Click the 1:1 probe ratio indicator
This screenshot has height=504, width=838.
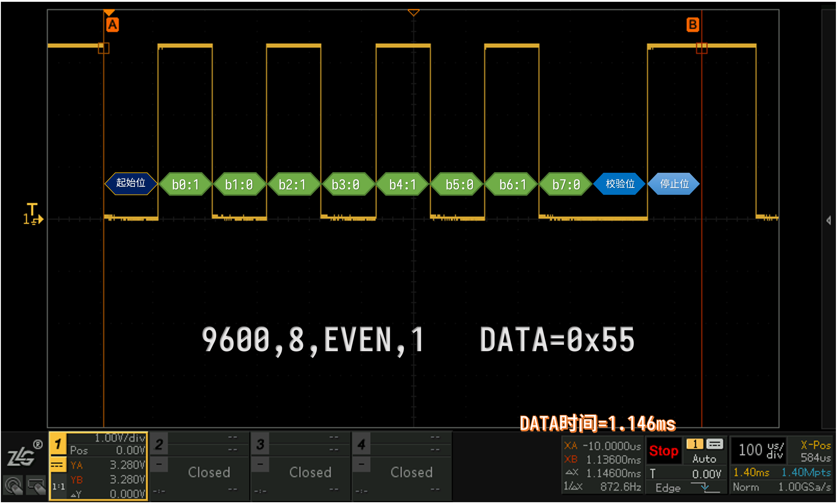click(58, 487)
